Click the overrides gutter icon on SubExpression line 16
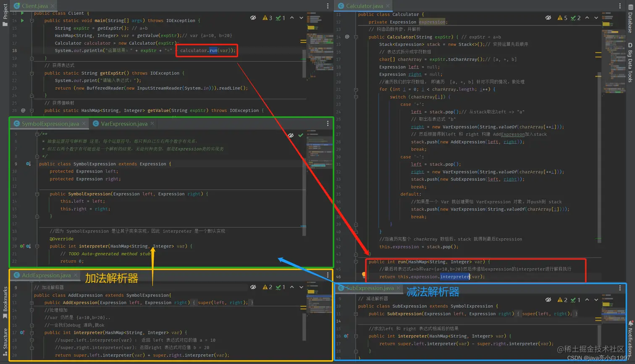This screenshot has width=635, height=364. (x=346, y=336)
